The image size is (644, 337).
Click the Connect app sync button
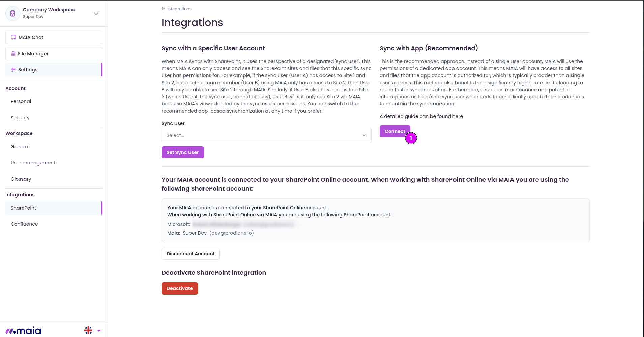coord(395,131)
